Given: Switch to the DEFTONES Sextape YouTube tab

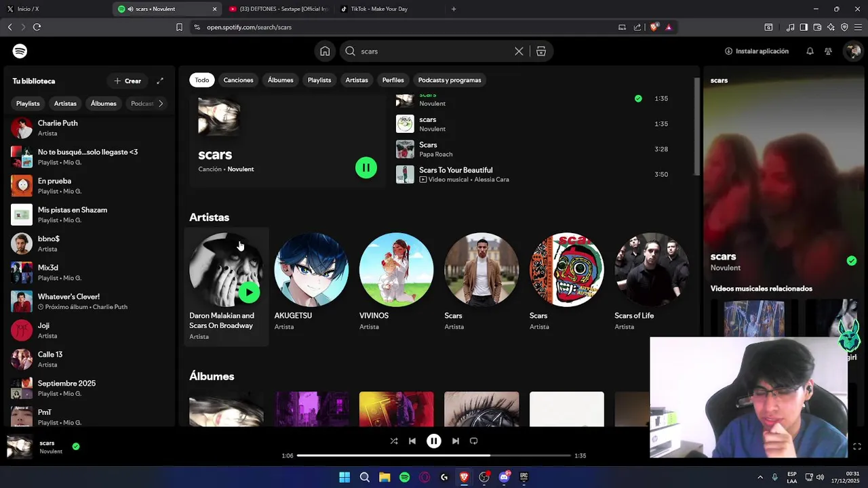Looking at the screenshot, I should coord(279,9).
